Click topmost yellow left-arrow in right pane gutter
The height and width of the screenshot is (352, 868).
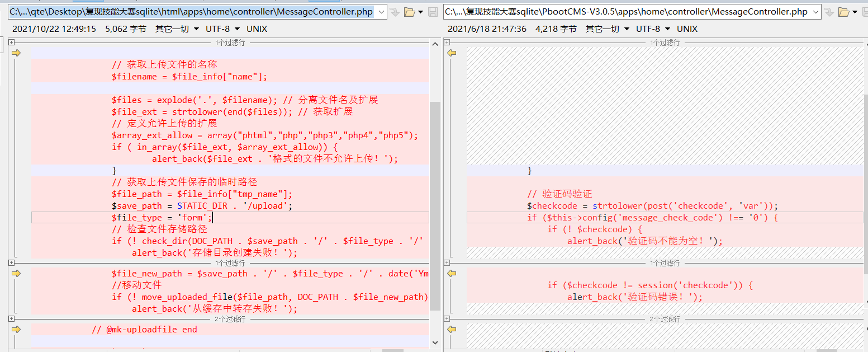click(452, 53)
